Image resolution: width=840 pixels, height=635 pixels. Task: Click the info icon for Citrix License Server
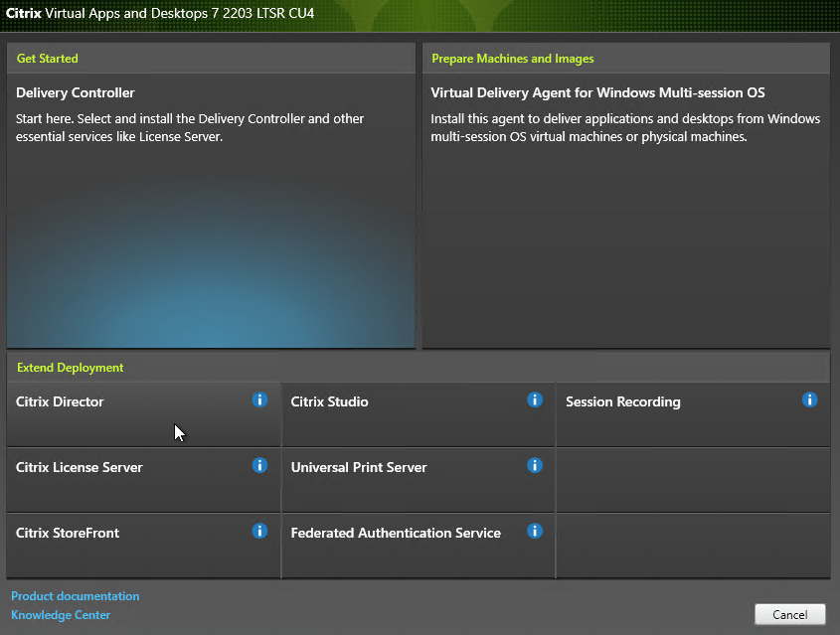coord(259,465)
